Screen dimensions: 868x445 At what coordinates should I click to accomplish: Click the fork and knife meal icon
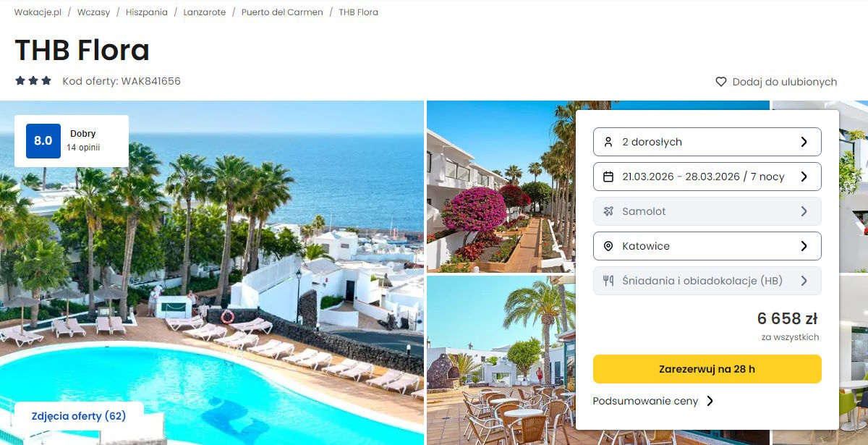click(608, 281)
